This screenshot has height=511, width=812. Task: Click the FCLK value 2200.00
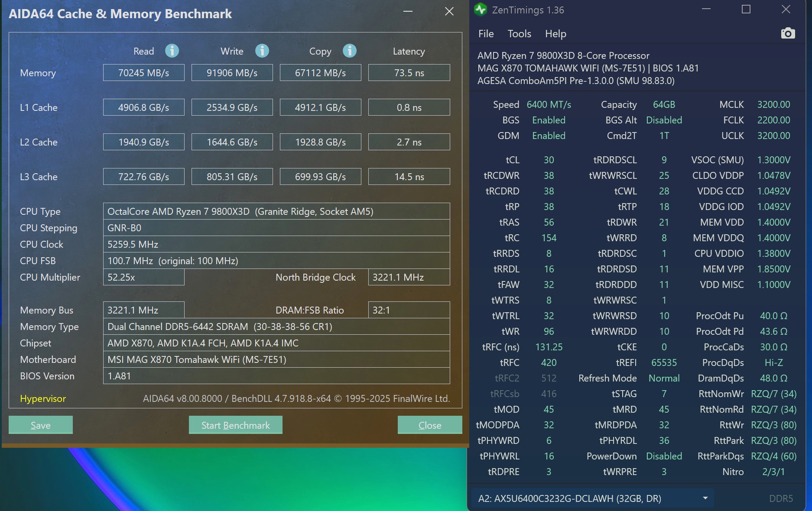pyautogui.click(x=773, y=120)
